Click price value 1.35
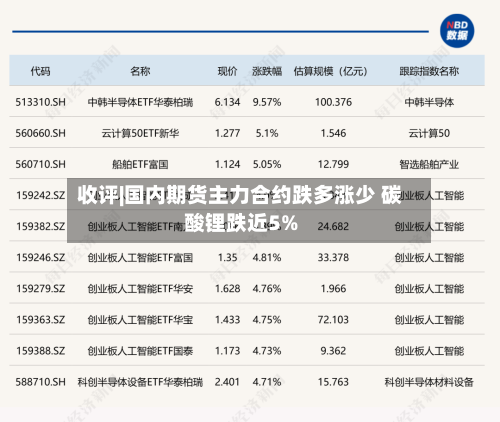This screenshot has height=422, width=500. pos(227,258)
